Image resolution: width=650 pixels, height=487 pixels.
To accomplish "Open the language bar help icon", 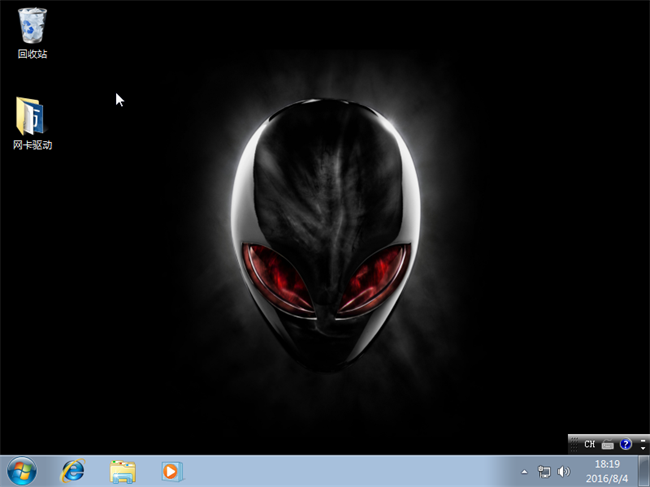I will pos(626,444).
